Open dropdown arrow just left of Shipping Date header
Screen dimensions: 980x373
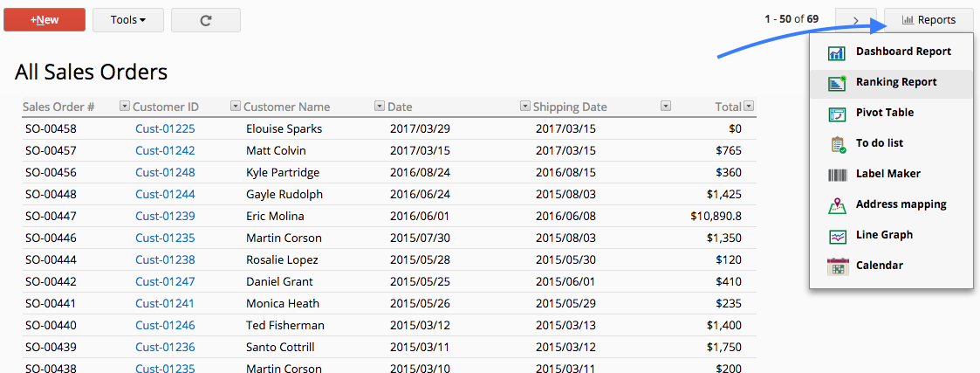click(524, 107)
